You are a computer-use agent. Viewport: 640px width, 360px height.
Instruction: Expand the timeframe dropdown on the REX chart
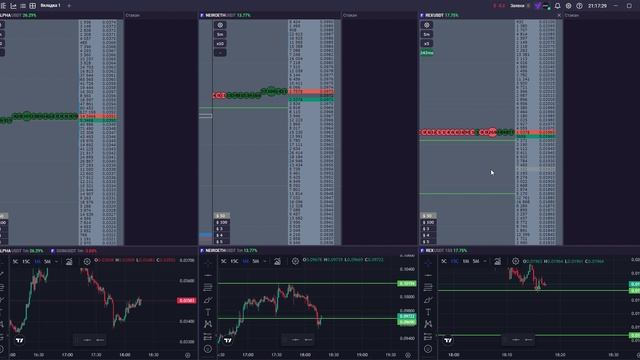(485, 261)
